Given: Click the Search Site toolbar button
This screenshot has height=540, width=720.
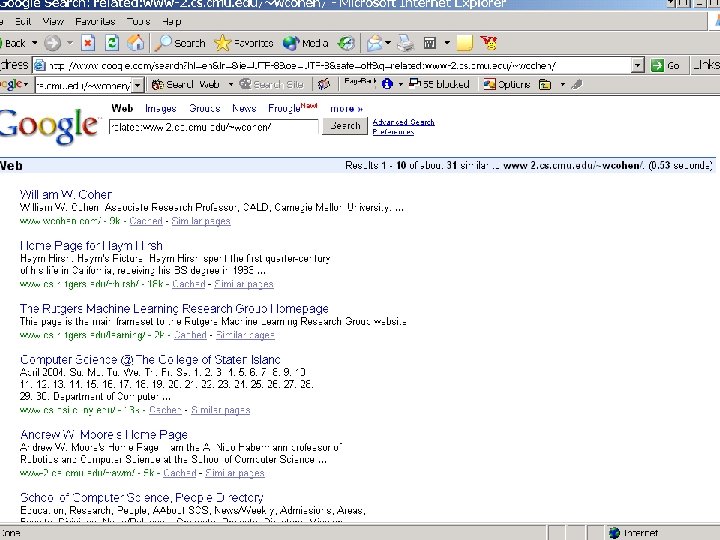Looking at the screenshot, I should tap(272, 84).
